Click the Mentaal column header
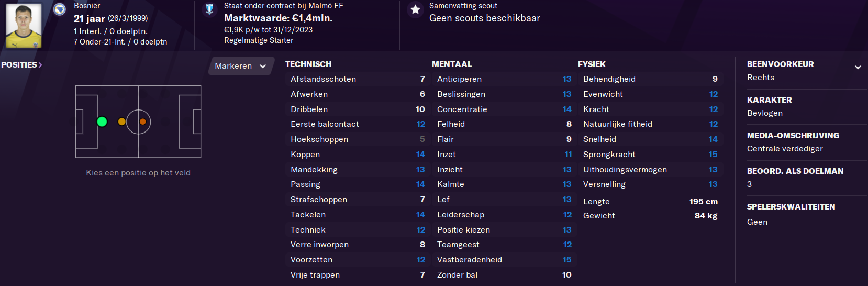This screenshot has width=868, height=286. 452,64
